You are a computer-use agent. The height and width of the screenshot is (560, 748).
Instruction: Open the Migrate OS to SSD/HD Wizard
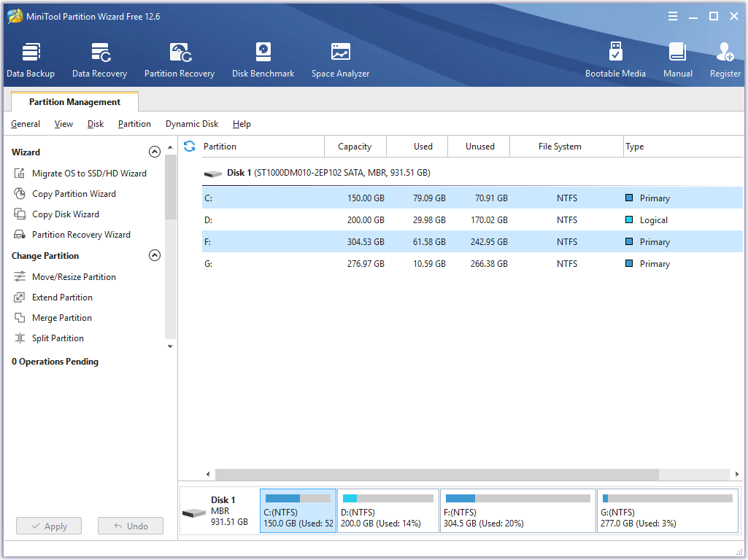(x=85, y=173)
